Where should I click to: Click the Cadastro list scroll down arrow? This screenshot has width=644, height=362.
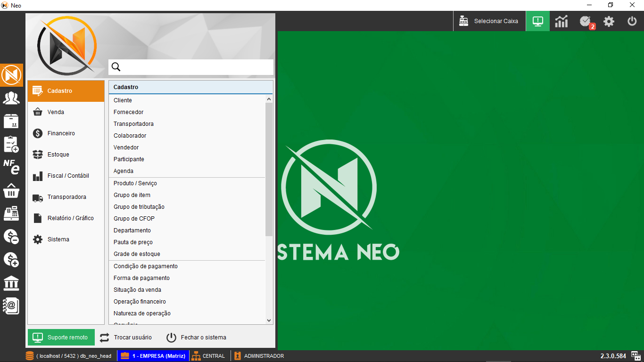(269, 321)
